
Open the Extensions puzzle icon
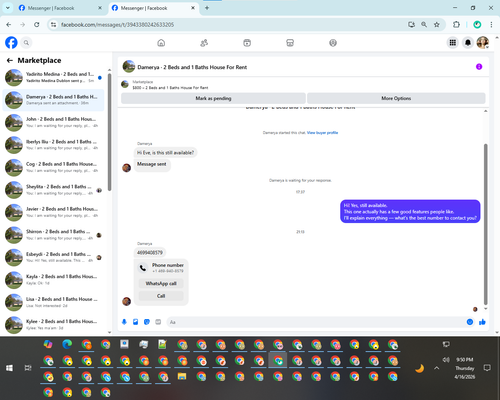pyautogui.click(x=456, y=25)
